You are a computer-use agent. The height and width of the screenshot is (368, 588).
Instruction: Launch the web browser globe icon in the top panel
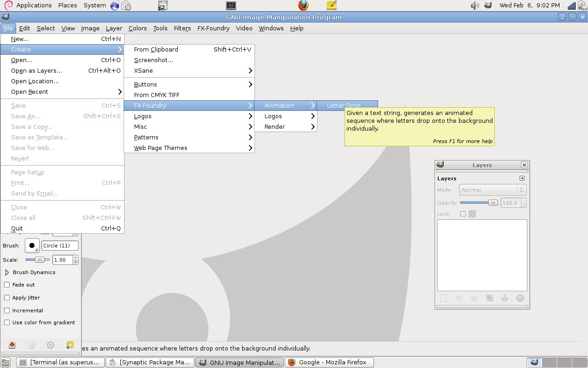(x=115, y=6)
